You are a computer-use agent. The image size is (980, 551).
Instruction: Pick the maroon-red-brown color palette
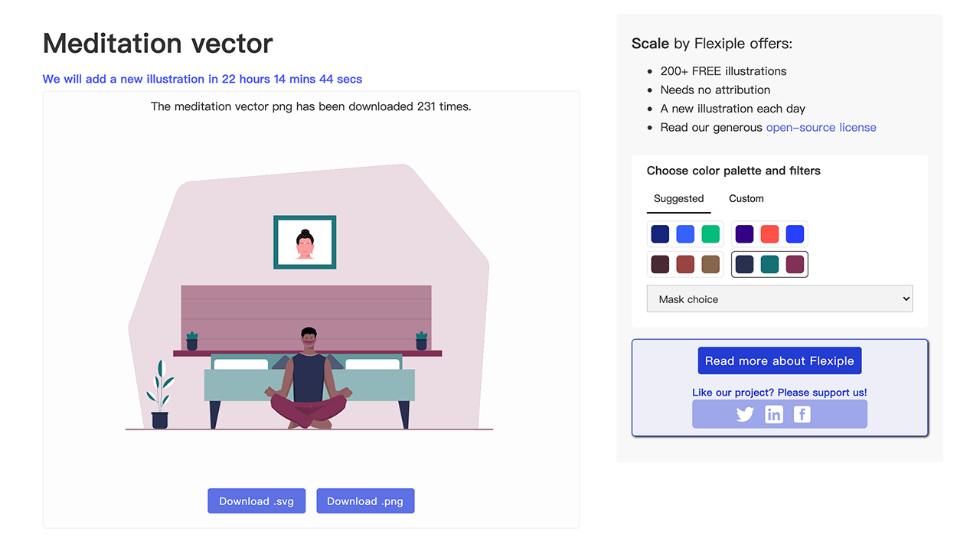(x=685, y=265)
